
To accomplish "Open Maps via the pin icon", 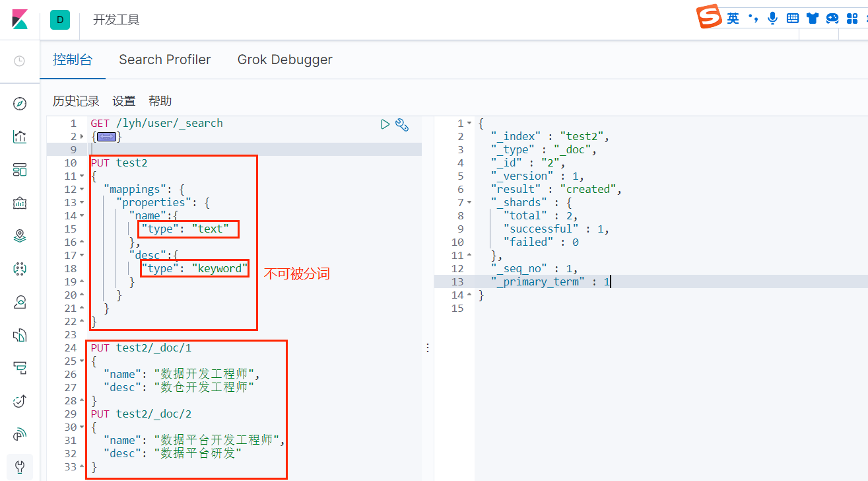I will 20,236.
